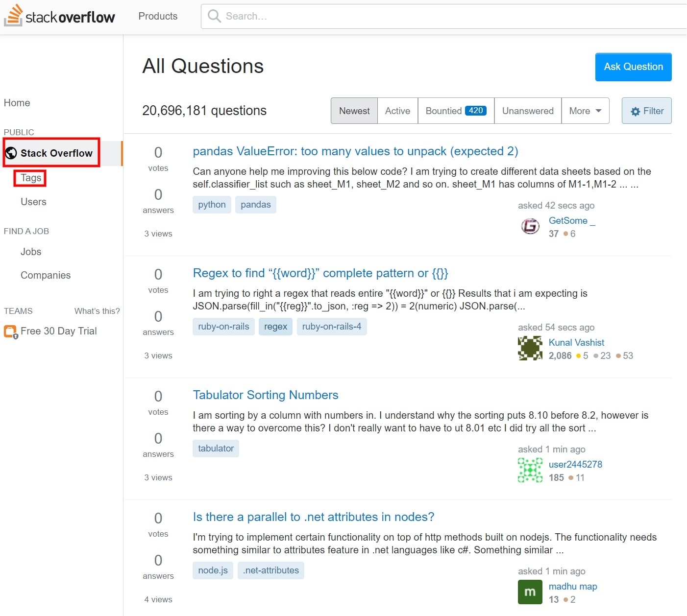Click the regex tag

coord(275,327)
